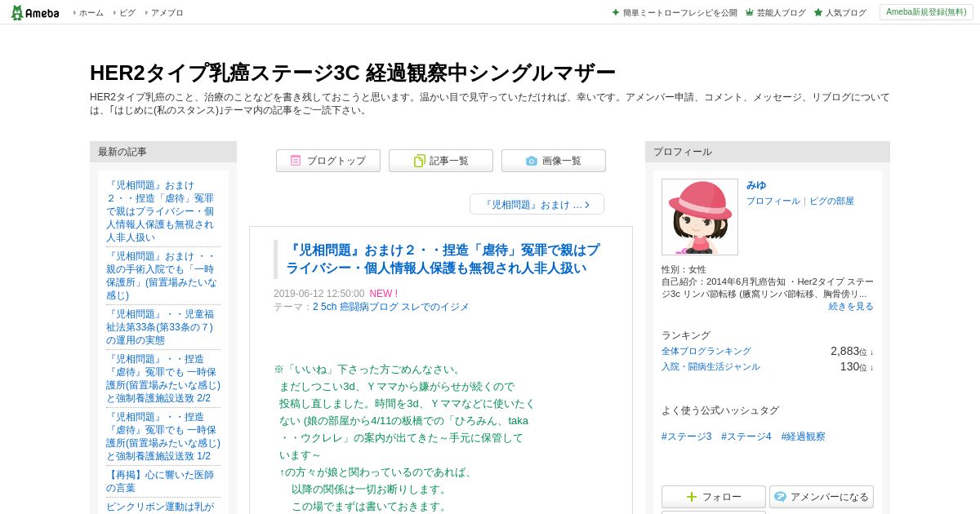Click the ブログトップ page icon
Image resolution: width=980 pixels, height=514 pixels.
296,161
